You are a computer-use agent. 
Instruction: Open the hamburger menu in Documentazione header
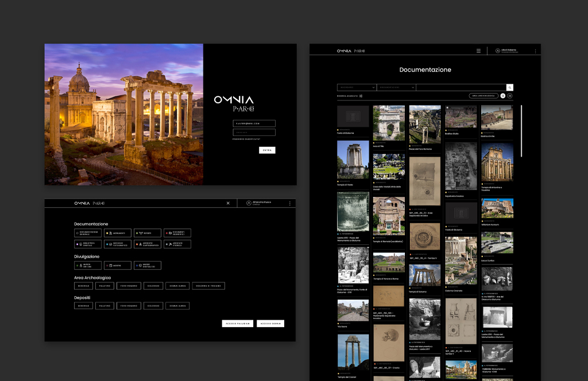tap(478, 51)
